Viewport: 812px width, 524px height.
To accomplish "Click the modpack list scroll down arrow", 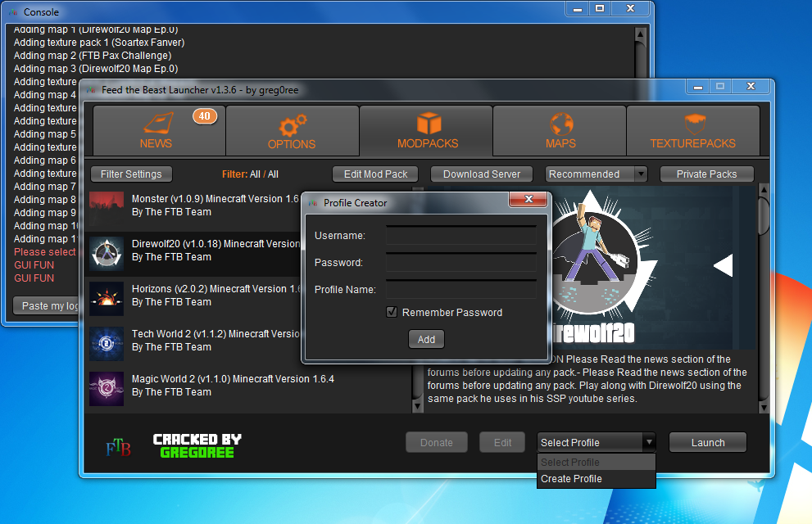I will [417, 407].
